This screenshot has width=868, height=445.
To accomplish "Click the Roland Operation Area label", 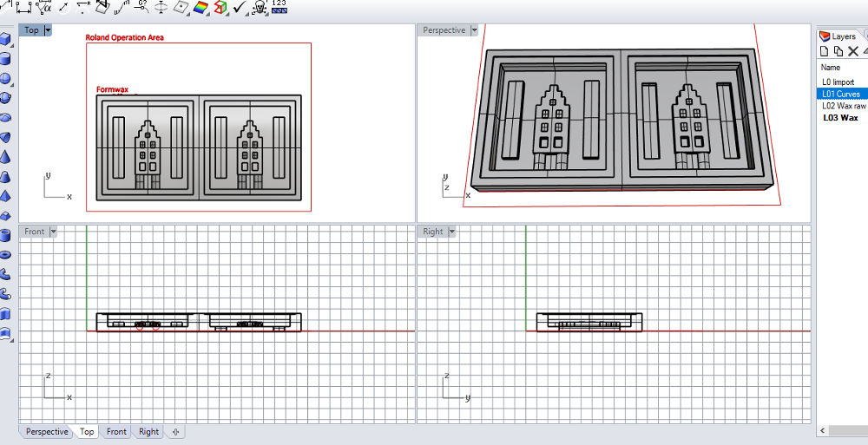I will click(x=124, y=37).
